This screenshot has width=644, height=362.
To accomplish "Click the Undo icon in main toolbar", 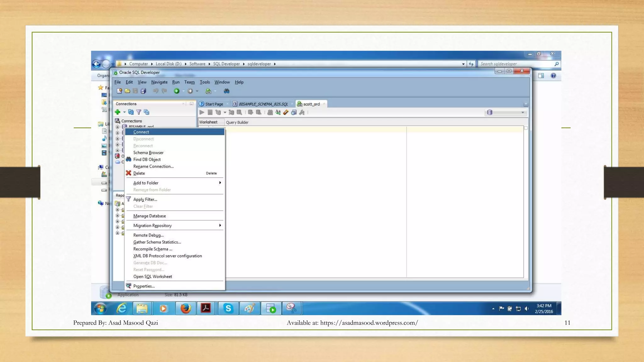I will (156, 91).
